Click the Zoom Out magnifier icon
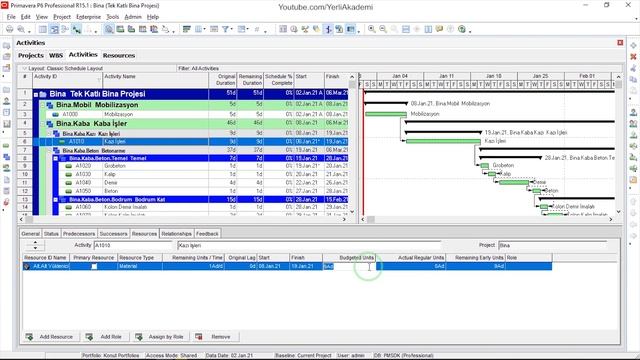 (x=383, y=29)
